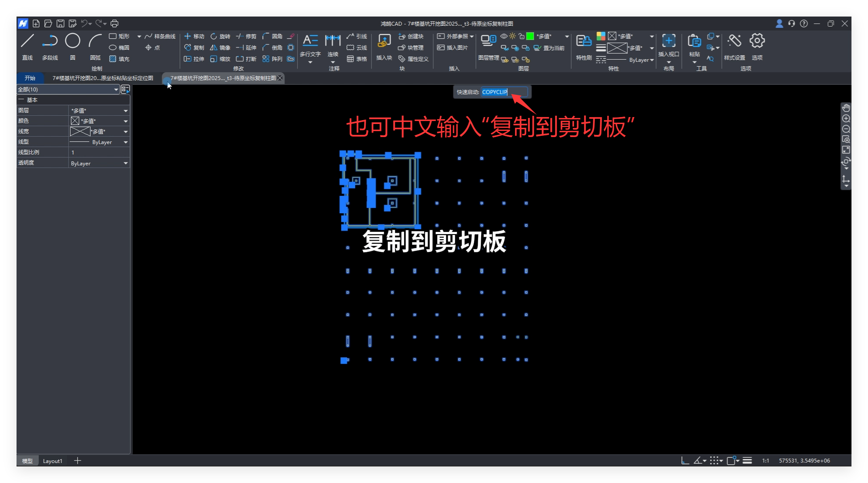
Task: Switch to the 开始 start tab
Action: [30, 78]
